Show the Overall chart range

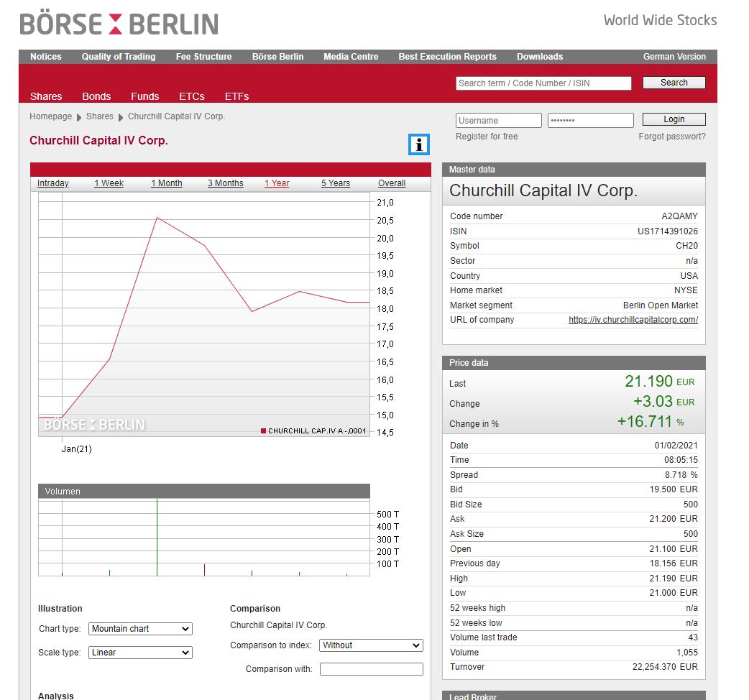point(392,183)
